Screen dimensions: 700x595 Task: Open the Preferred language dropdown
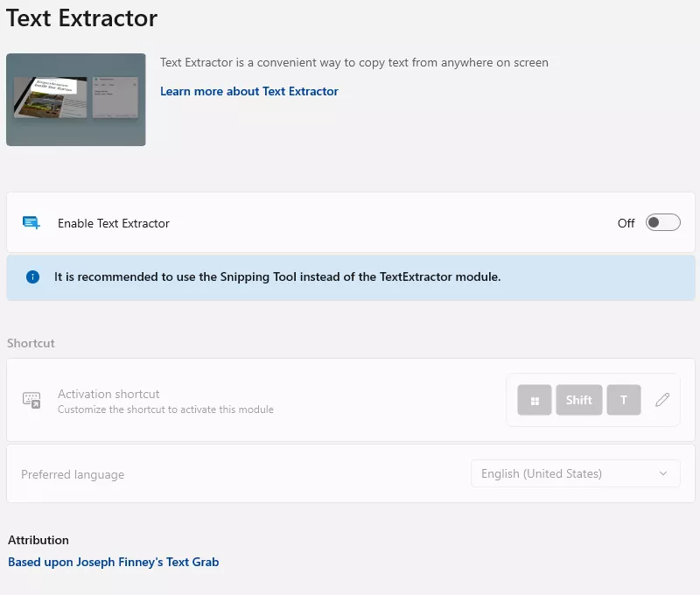tap(576, 473)
